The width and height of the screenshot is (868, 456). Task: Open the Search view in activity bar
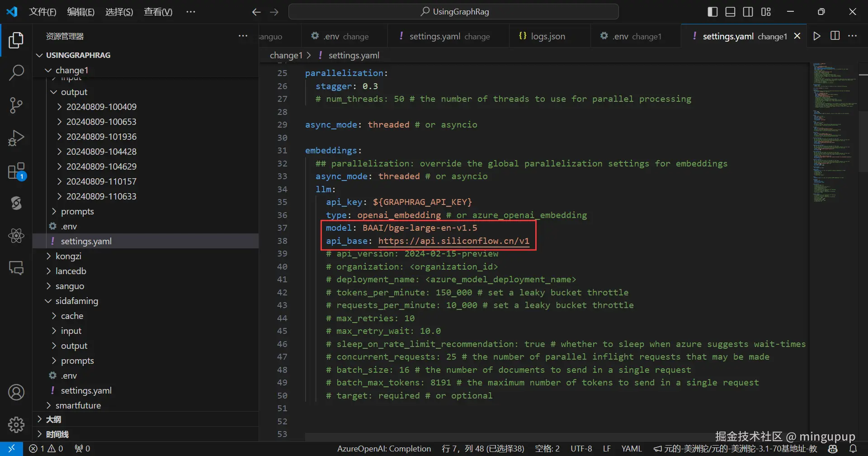[16, 72]
